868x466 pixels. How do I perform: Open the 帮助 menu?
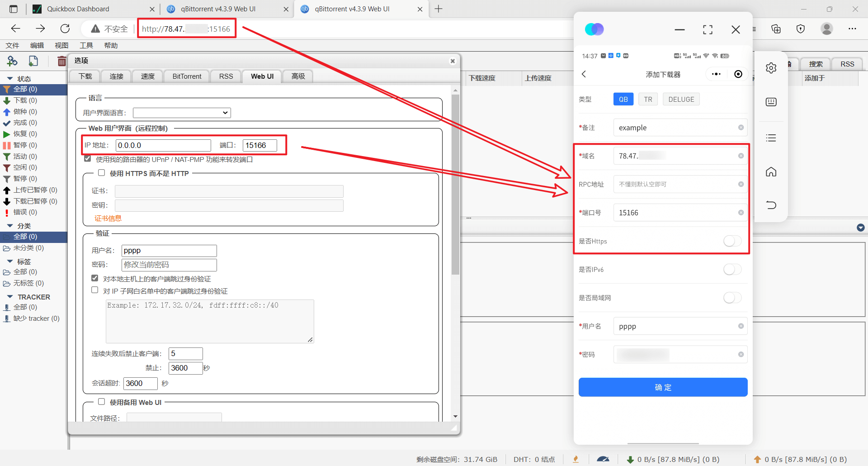click(111, 45)
